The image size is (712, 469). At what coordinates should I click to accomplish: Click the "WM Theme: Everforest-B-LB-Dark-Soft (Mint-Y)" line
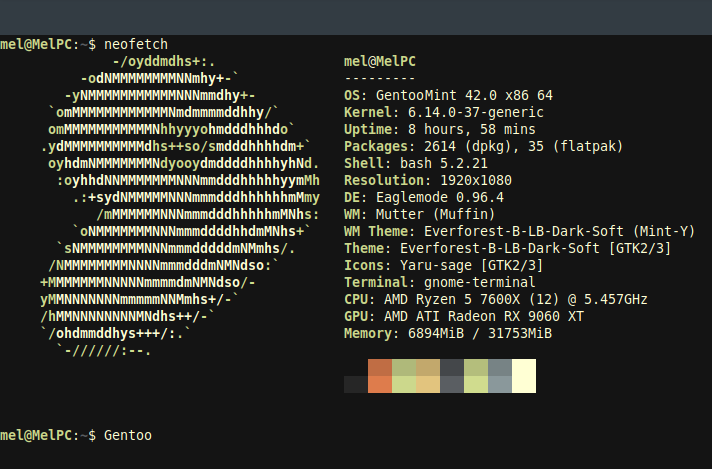click(519, 232)
